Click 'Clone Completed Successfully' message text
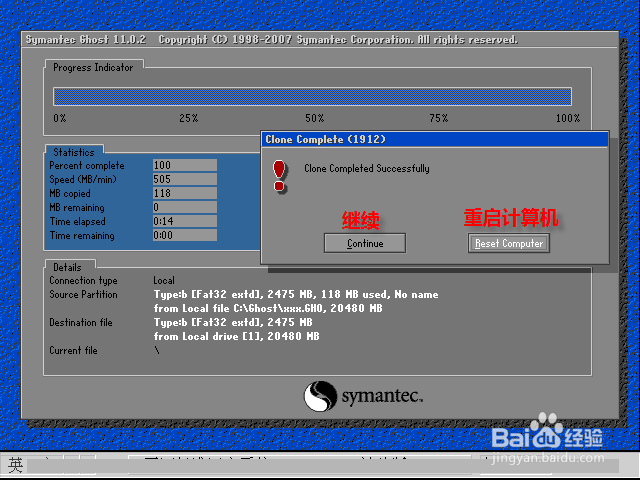This screenshot has width=640, height=480. click(x=367, y=169)
